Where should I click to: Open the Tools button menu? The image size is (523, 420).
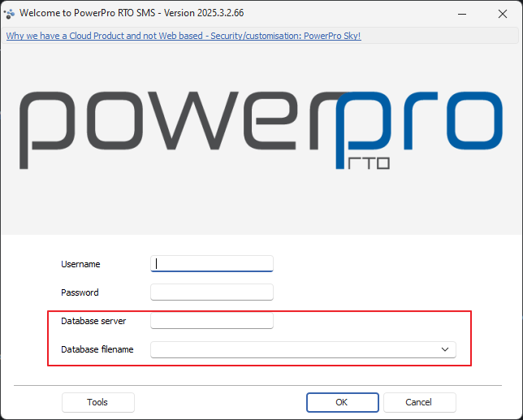click(x=98, y=402)
